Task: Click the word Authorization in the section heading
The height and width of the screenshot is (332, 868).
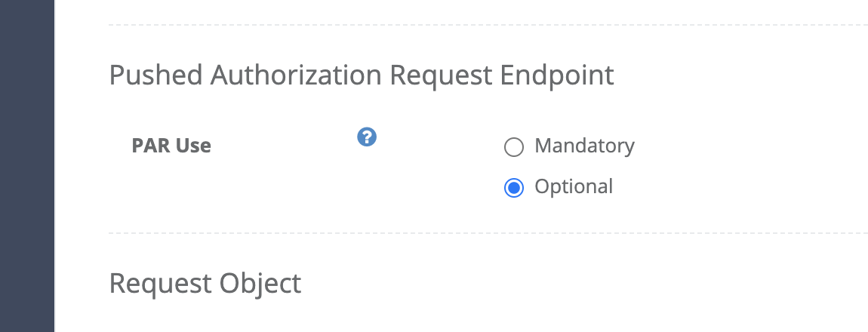Action: [x=296, y=75]
